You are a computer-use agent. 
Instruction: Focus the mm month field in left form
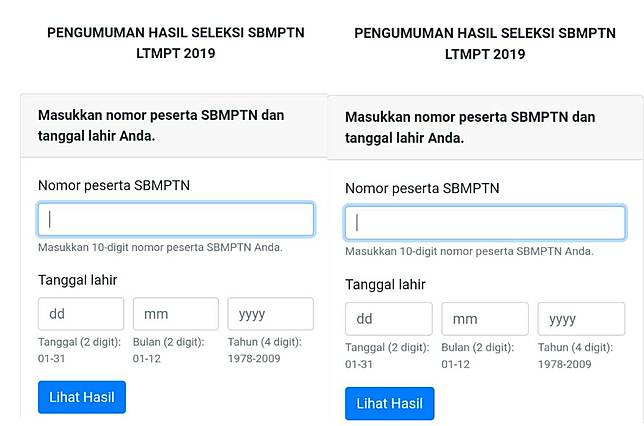[x=175, y=314]
